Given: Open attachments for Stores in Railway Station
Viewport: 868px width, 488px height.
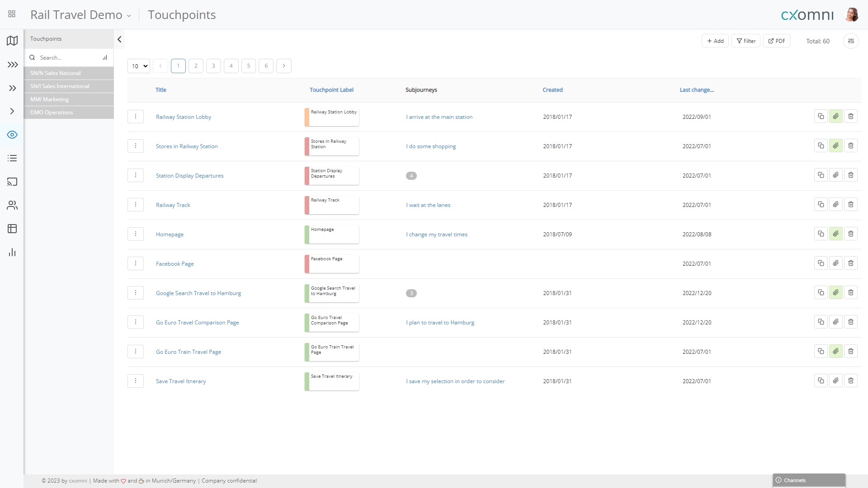Looking at the screenshot, I should coord(835,146).
